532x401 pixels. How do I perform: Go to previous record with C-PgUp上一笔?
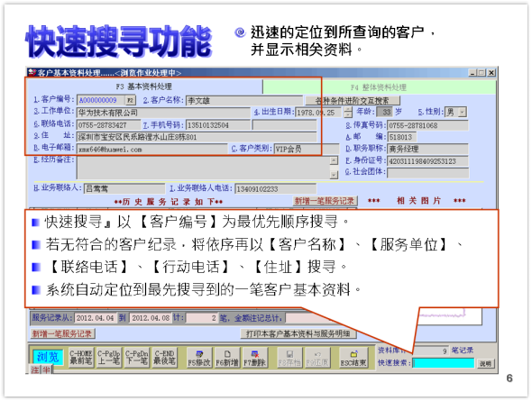(x=108, y=357)
